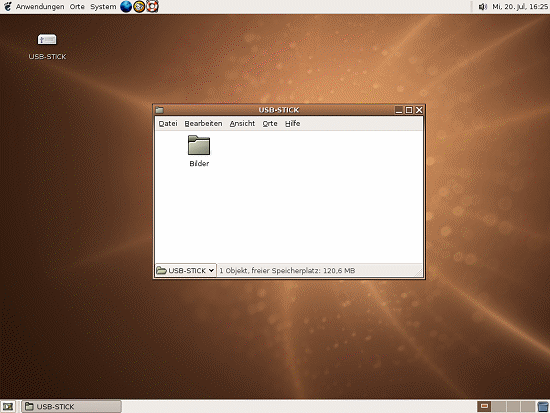Open the Firefox browser launcher icon
550x413 pixels.
[x=126, y=6]
